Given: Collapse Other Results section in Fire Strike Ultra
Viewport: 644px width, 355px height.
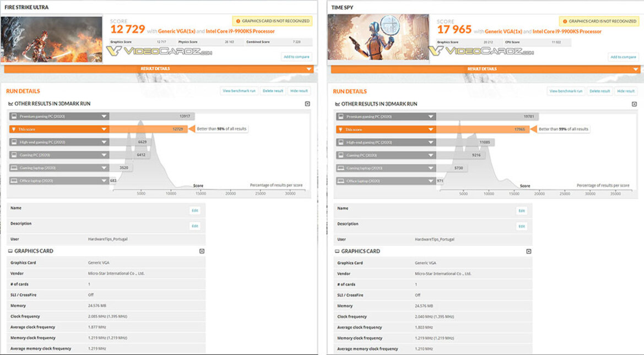Looking at the screenshot, I should pyautogui.click(x=307, y=104).
